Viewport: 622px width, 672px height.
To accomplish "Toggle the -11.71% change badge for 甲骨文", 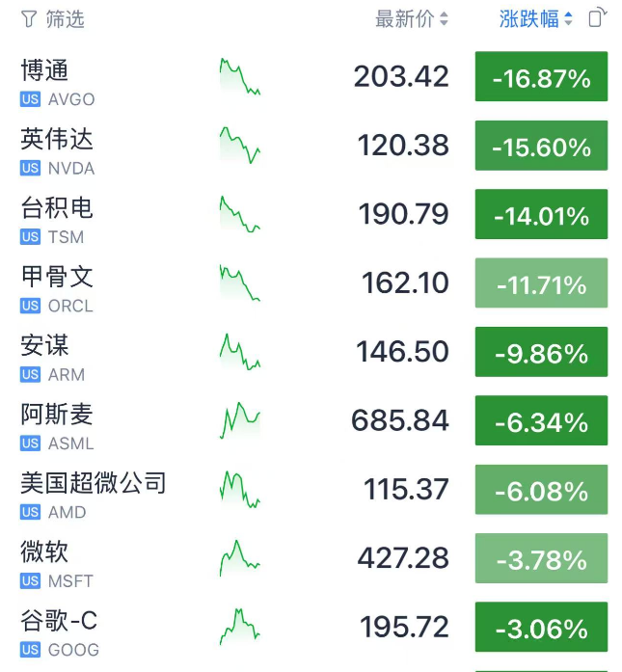I will (541, 283).
